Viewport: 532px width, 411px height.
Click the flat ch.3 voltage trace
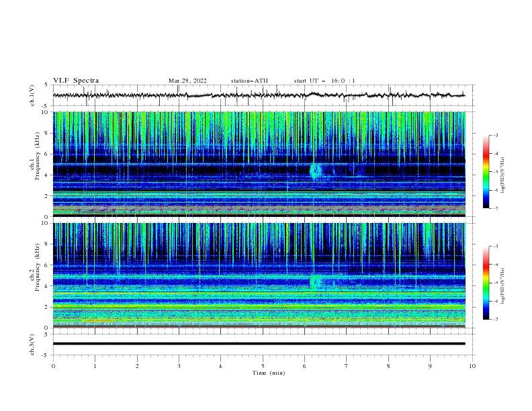(x=259, y=344)
